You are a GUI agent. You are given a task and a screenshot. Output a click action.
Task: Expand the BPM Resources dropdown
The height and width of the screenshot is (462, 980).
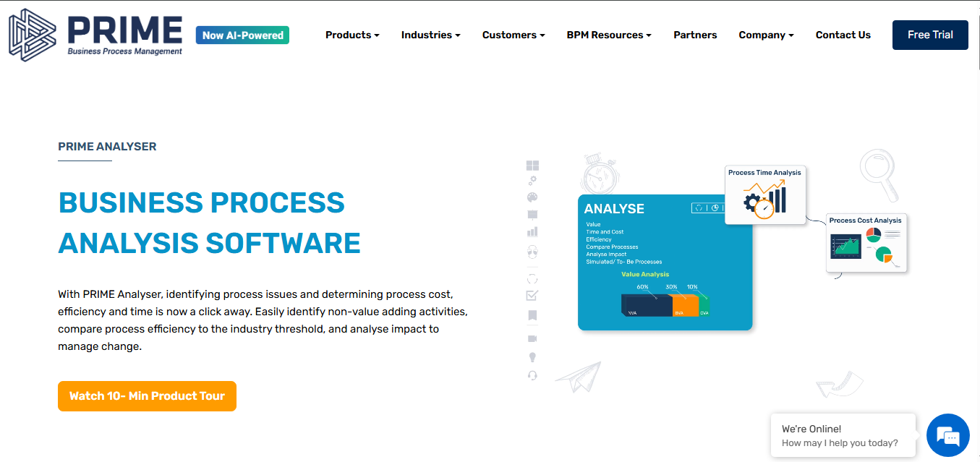608,35
